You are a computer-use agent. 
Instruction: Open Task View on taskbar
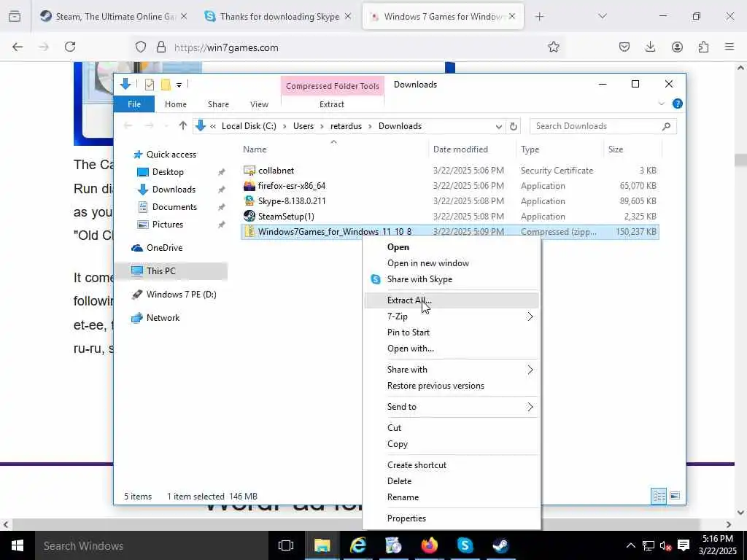point(285,545)
